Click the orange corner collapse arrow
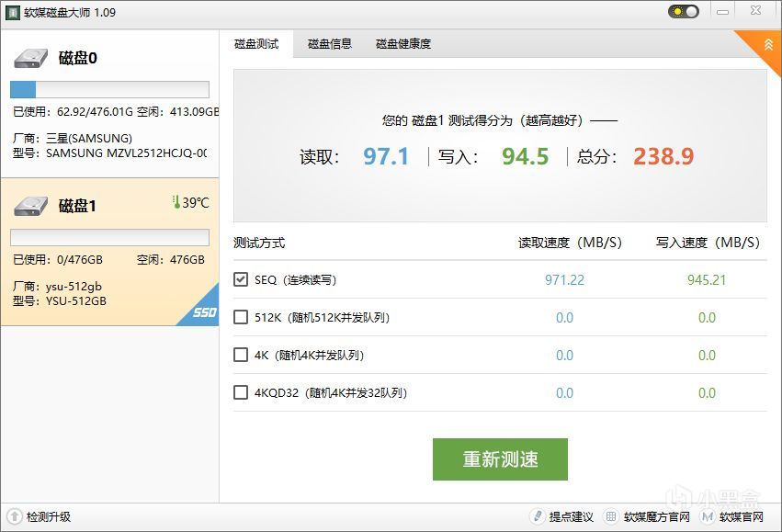The height and width of the screenshot is (532, 782). [x=768, y=45]
